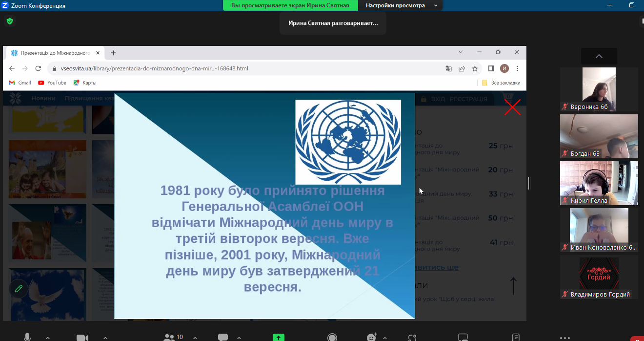Open the Zoom chat bubble icon
The image size is (644, 341).
tap(223, 337)
